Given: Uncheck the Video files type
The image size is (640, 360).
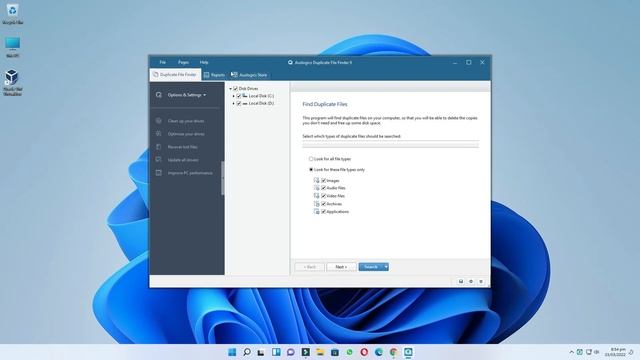Looking at the screenshot, I should (x=323, y=196).
